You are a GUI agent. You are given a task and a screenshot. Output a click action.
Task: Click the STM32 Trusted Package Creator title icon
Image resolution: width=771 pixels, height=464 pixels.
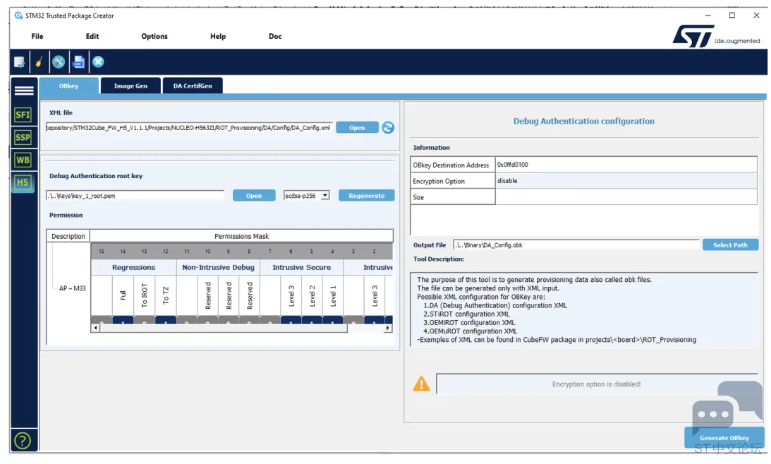pos(19,16)
